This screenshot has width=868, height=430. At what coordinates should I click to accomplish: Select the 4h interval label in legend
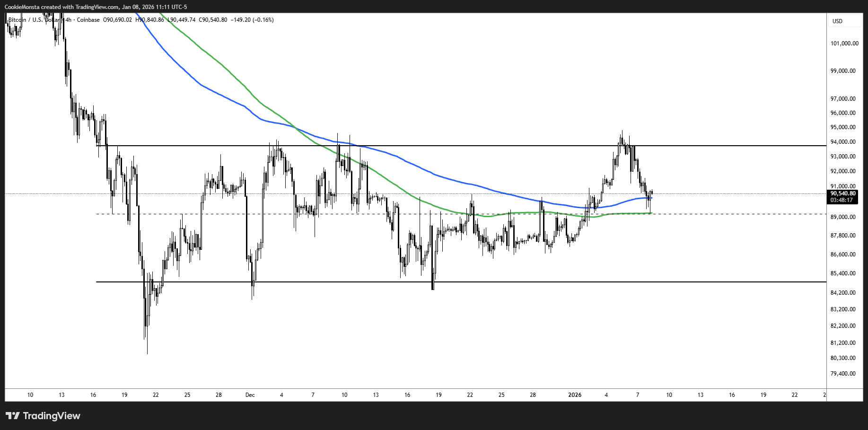coord(68,20)
